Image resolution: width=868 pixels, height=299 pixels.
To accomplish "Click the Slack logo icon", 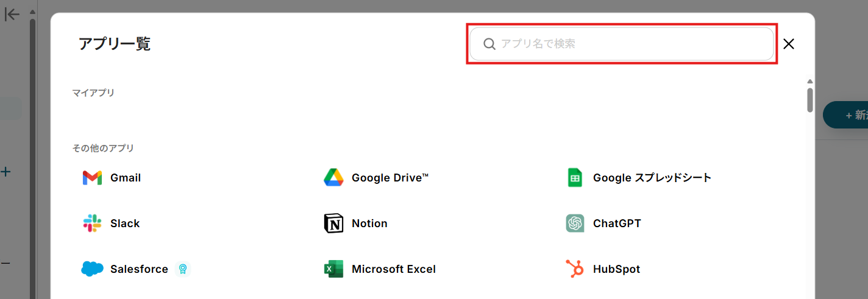I will coord(92,223).
